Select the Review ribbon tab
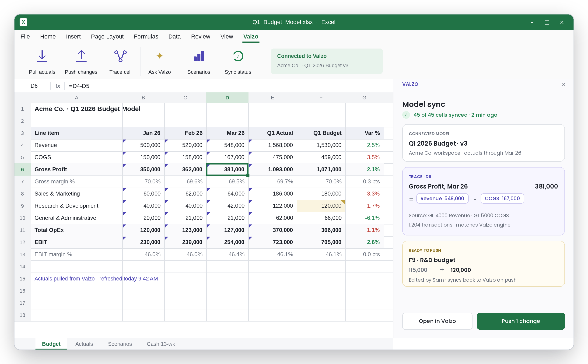The width and height of the screenshot is (588, 364). pos(200,37)
